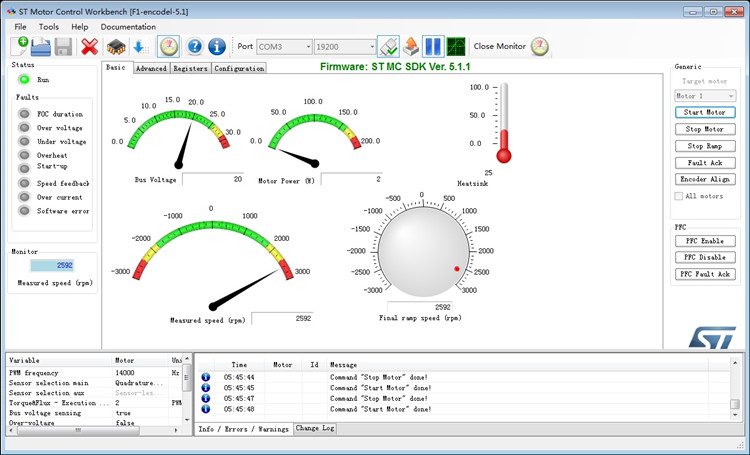The image size is (750, 455).
Task: Click the Measured speed monitor value 2592
Action: [x=52, y=265]
